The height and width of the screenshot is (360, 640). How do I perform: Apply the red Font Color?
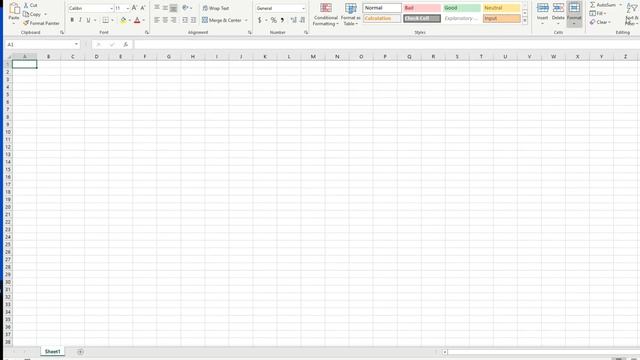137,20
